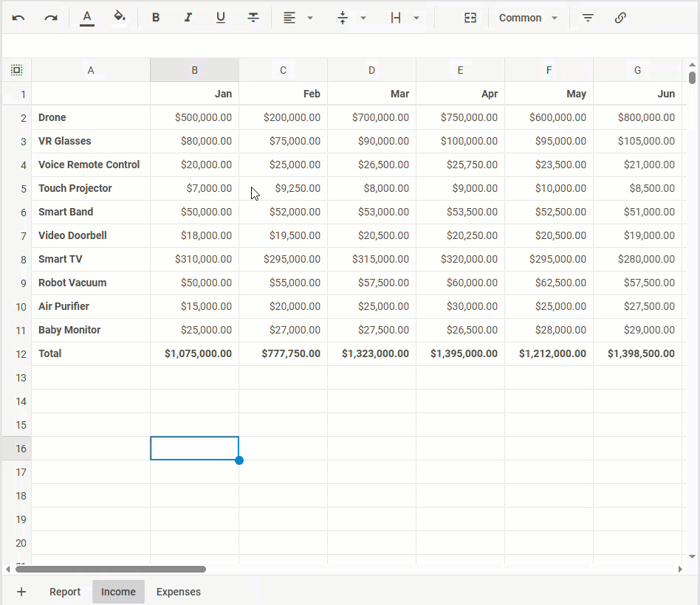
Task: Click the scroll left arrow
Action: click(x=7, y=570)
